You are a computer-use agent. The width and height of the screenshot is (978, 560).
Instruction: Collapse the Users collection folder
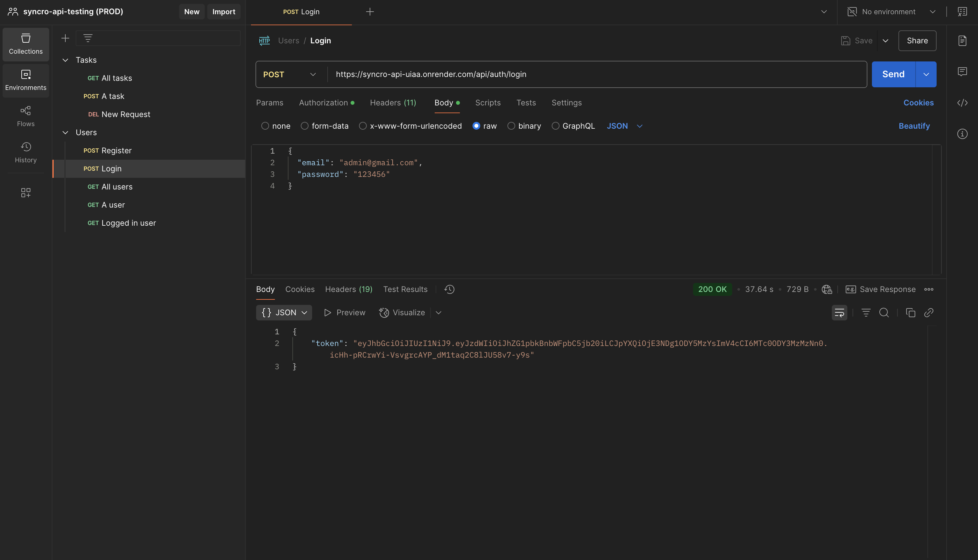(65, 132)
